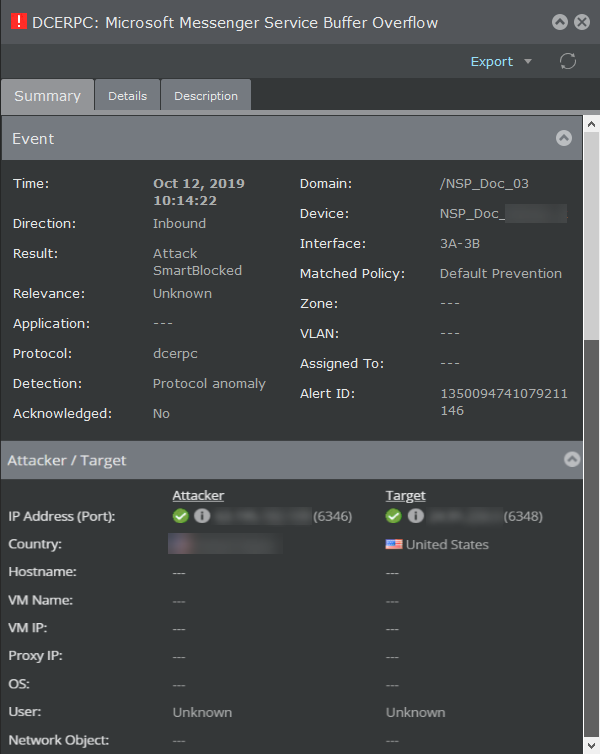
Task: Click the Detection value Protocol anomaly
Action: [209, 384]
